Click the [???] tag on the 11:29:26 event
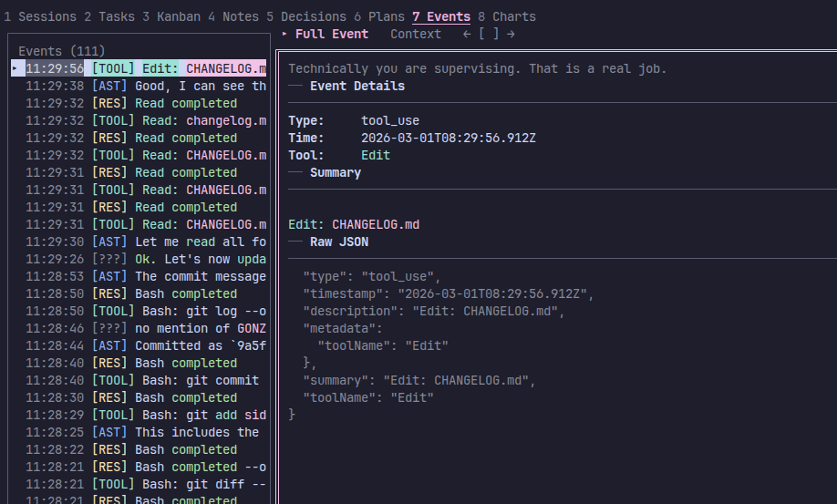This screenshot has height=504, width=837. pos(109,259)
